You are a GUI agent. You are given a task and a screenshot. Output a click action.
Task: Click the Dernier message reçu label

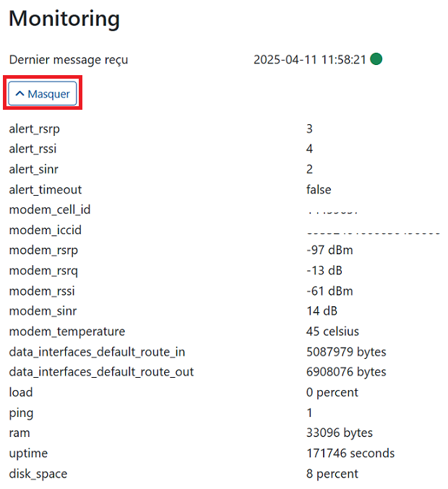click(x=69, y=59)
